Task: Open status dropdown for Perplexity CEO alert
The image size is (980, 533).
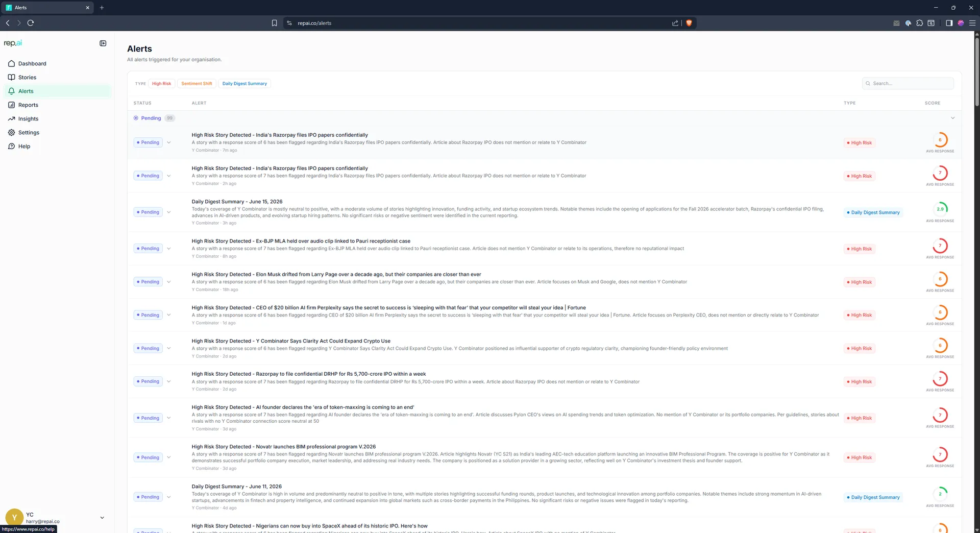Action: pos(169,315)
